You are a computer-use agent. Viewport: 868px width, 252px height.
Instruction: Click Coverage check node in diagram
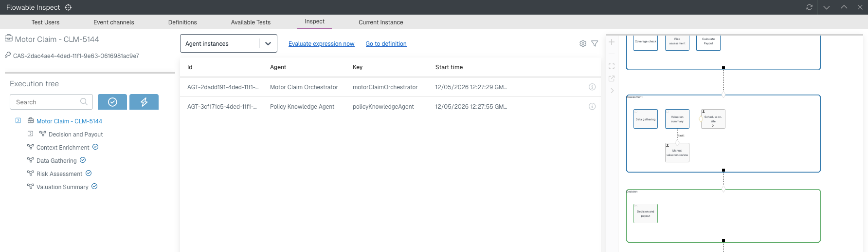point(646,42)
